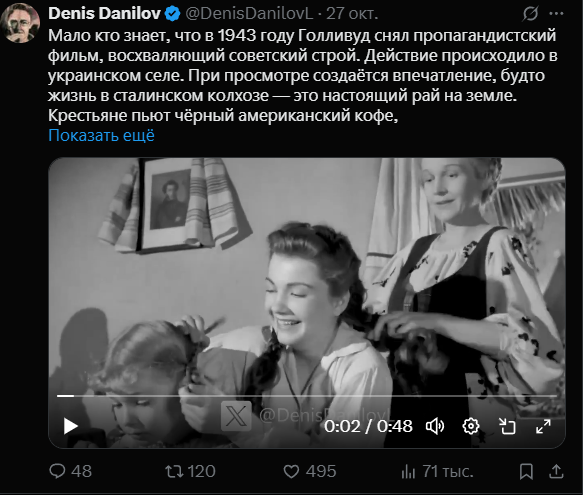Viewport: 583px width, 495px height.
Task: Play the video clip
Action: [x=70, y=426]
